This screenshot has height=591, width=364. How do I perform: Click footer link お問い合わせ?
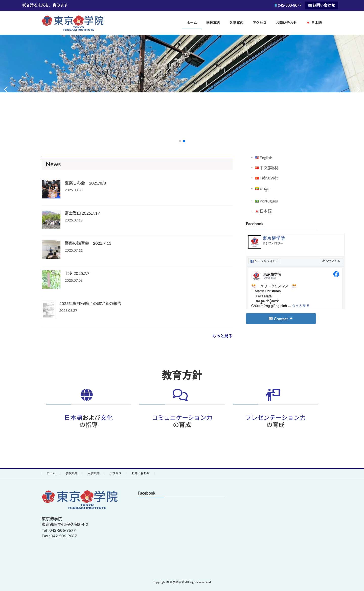(x=141, y=473)
